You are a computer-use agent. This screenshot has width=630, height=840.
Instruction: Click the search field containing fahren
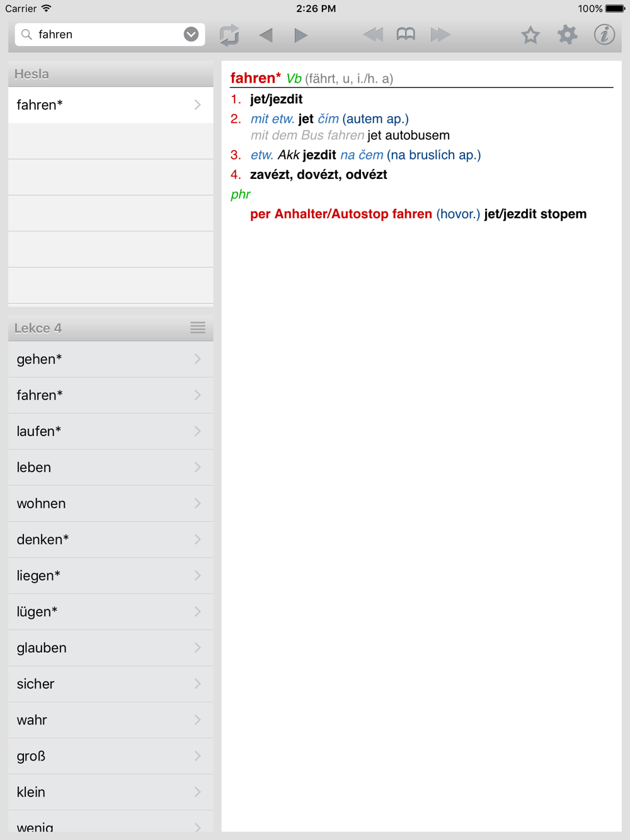110,35
